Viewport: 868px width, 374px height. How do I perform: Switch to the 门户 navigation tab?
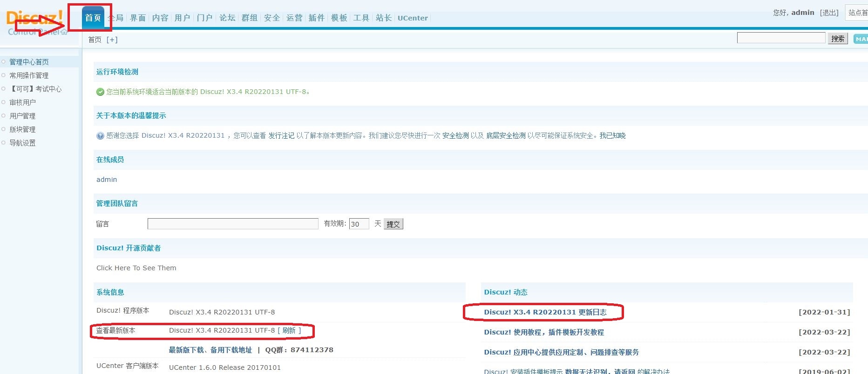click(205, 18)
